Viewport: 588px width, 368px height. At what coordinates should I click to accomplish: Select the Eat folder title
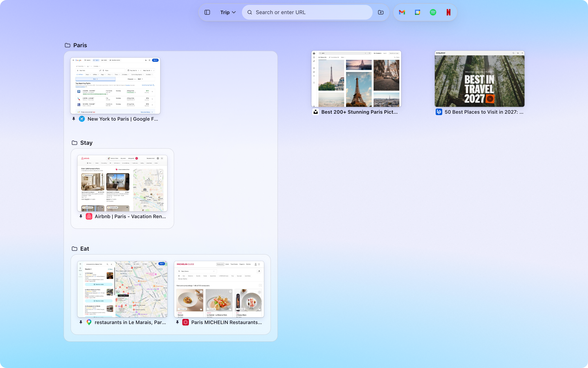[x=85, y=249]
